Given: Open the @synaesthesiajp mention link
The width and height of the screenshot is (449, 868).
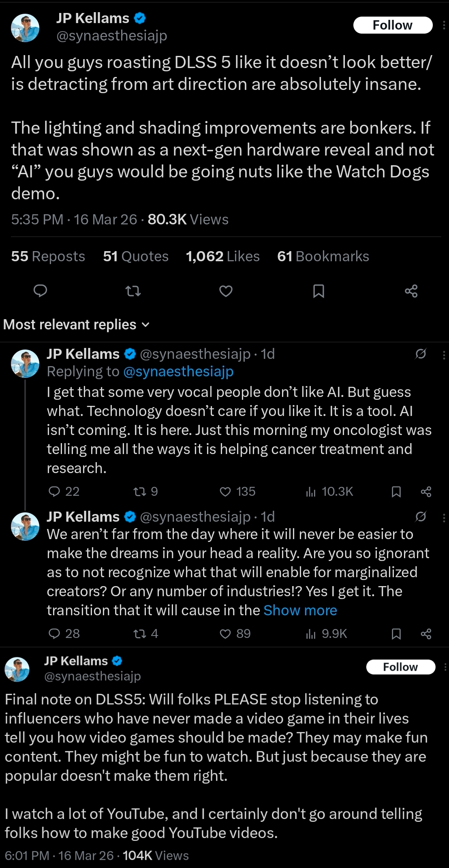Looking at the screenshot, I should (178, 371).
